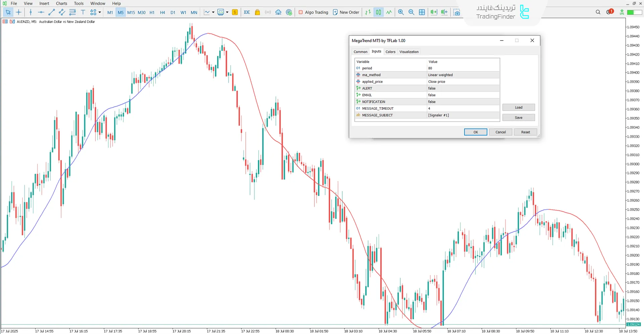Expand the graphical objects dropdown arrow

point(100,12)
